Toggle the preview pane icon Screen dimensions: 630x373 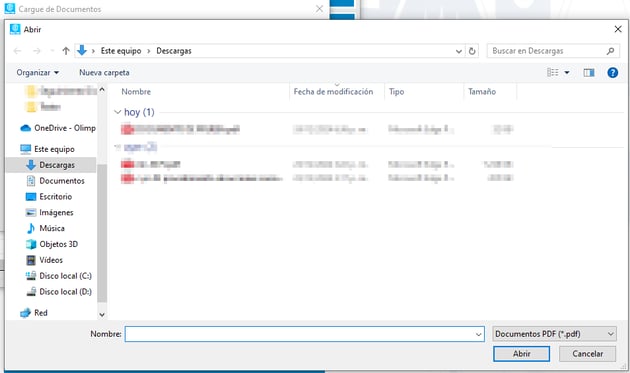pyautogui.click(x=589, y=73)
